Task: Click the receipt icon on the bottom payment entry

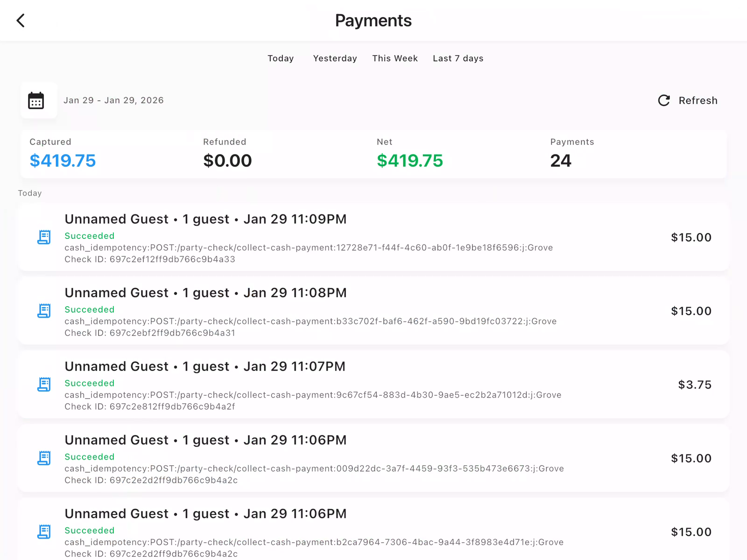Action: coord(44,532)
